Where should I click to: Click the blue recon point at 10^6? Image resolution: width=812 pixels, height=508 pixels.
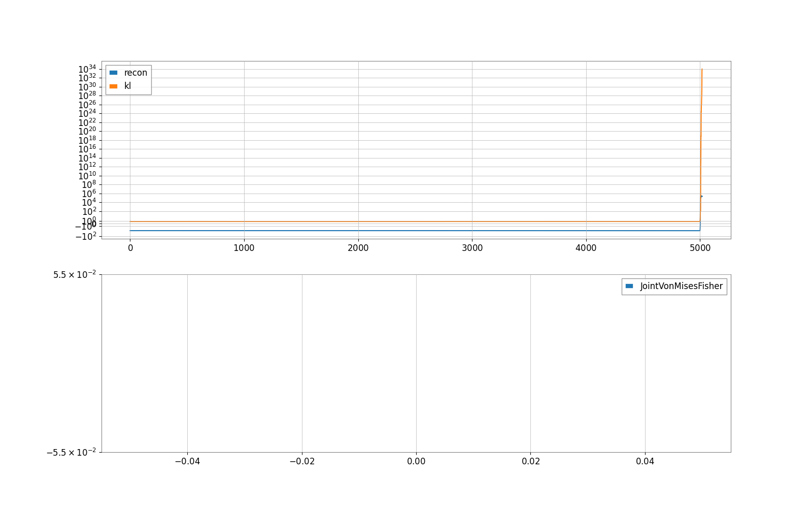(701, 196)
